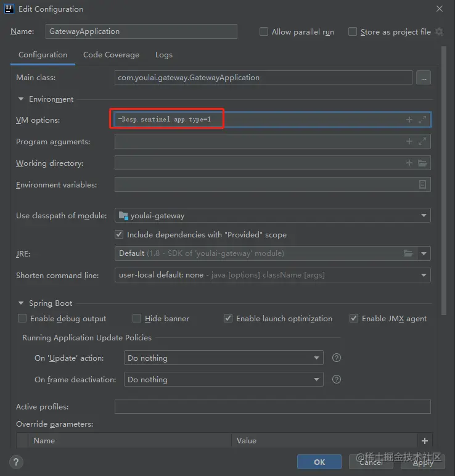Click the Value column header in Override parameters
Screen dimensions: 455x476
tap(324, 441)
